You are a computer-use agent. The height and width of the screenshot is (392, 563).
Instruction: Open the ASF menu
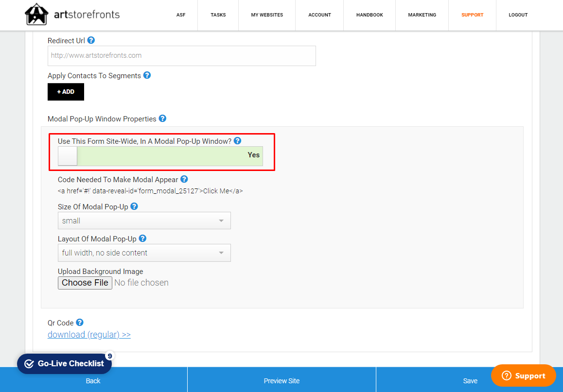tap(181, 15)
